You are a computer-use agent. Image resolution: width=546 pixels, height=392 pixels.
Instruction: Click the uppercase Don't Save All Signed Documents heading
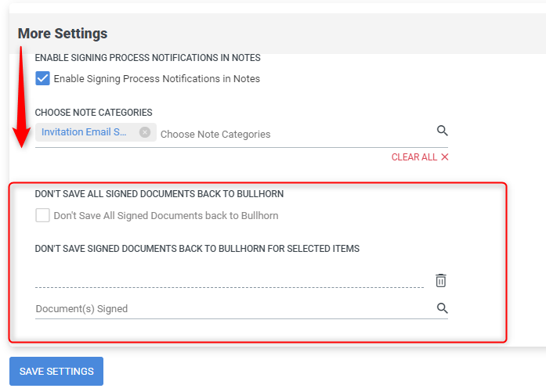(159, 194)
